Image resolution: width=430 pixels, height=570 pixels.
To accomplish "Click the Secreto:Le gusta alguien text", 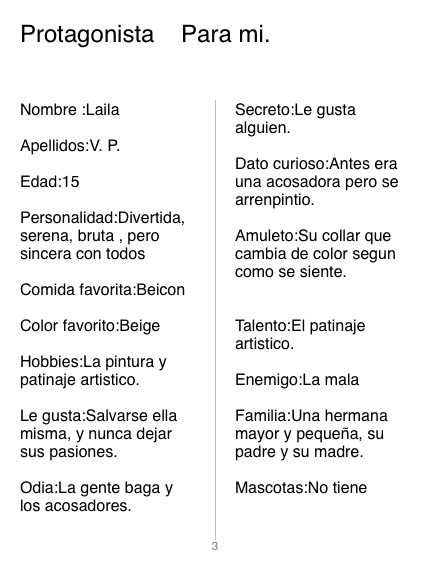I will [295, 119].
